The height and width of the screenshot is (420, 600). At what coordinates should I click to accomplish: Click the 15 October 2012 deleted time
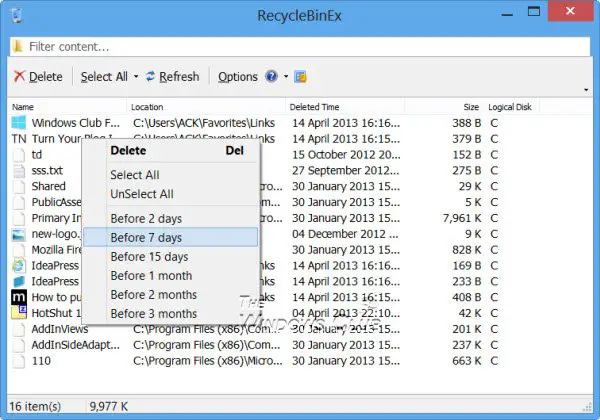(346, 155)
